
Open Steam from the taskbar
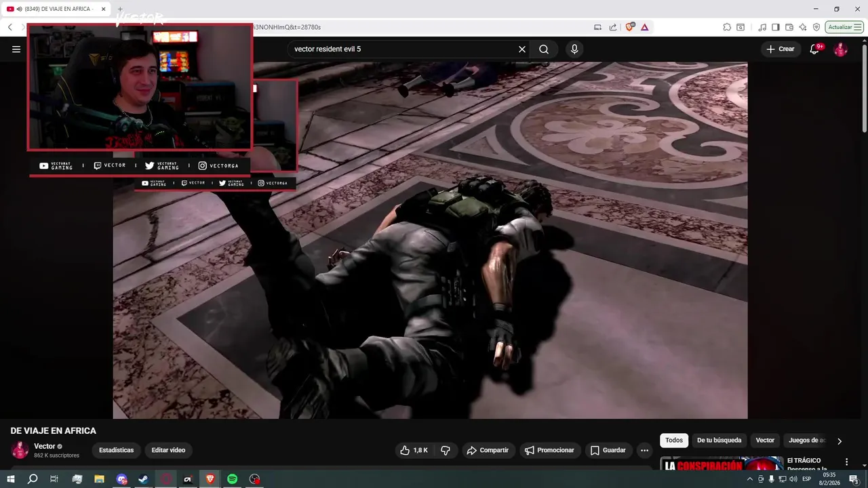(143, 479)
